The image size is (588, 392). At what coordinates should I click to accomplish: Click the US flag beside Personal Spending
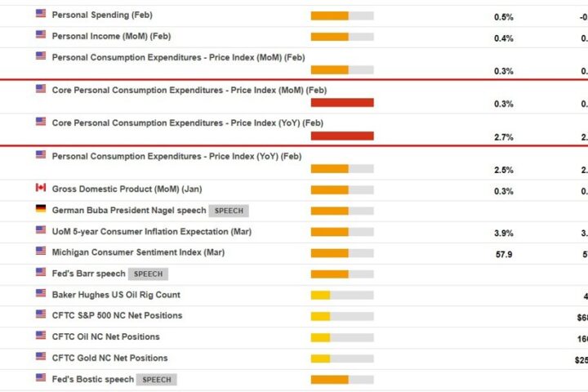point(41,14)
